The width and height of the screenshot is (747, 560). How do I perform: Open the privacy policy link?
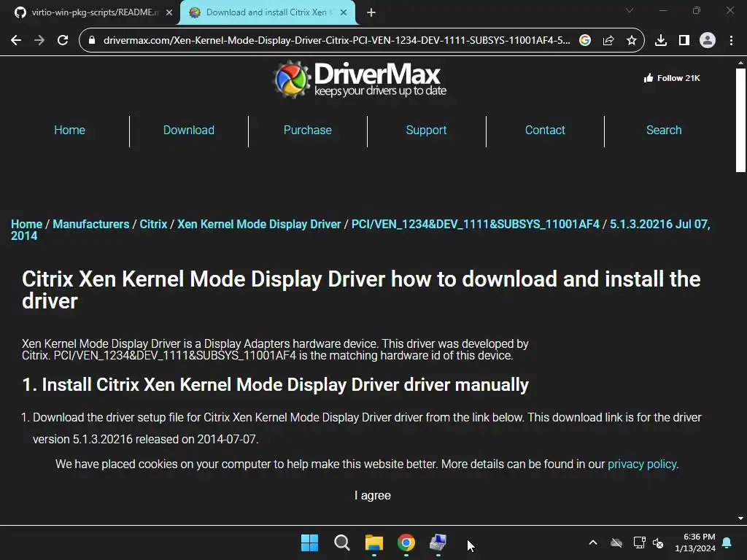pyautogui.click(x=642, y=464)
